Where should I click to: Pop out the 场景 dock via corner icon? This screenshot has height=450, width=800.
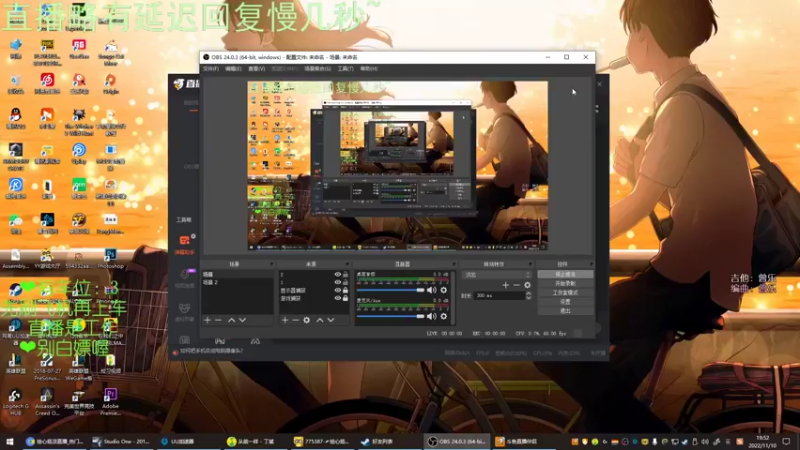[x=271, y=264]
